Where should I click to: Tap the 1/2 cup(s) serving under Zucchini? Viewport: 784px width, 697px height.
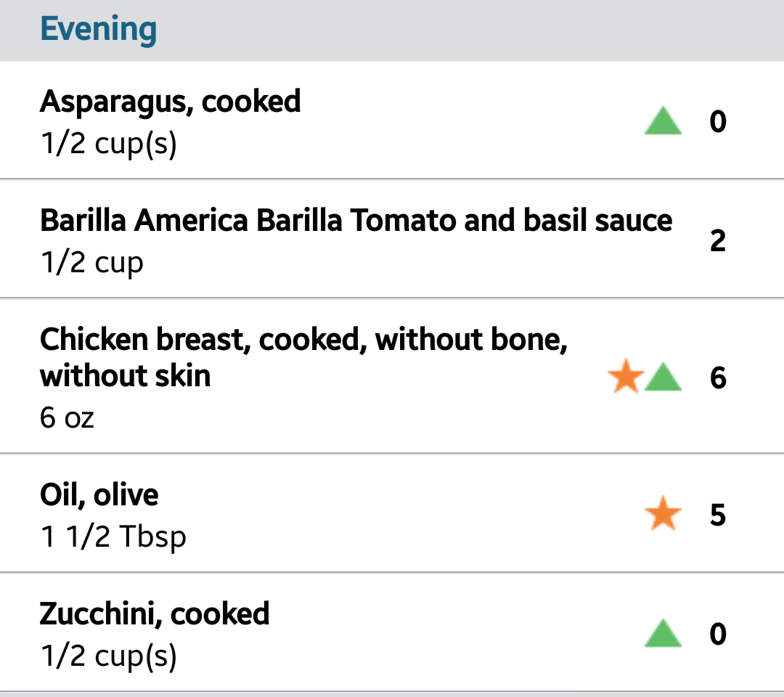(109, 656)
